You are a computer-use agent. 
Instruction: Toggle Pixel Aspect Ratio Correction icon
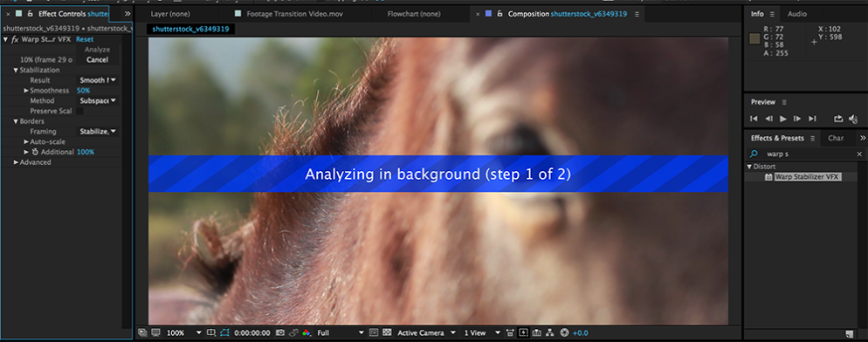510,332
